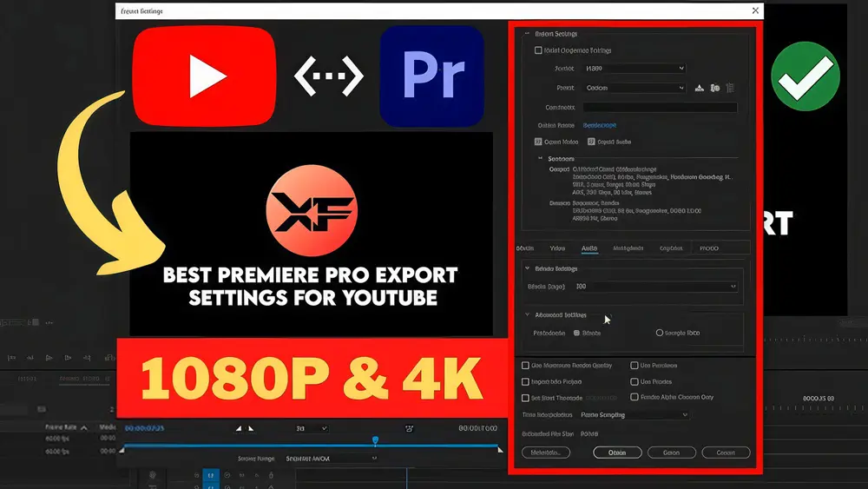Enable Set Start Timecode checkbox
868x489 pixels.
coord(525,398)
